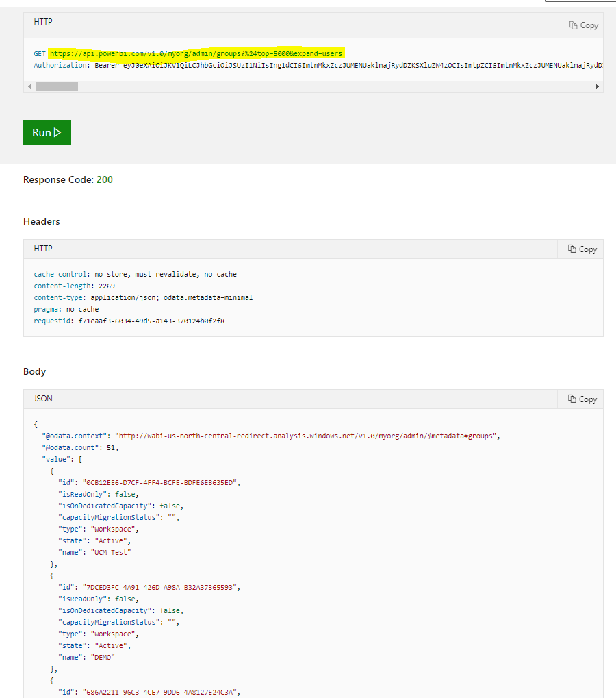616x698 pixels.
Task: Click the content-length 2269 line
Action: 75,286
